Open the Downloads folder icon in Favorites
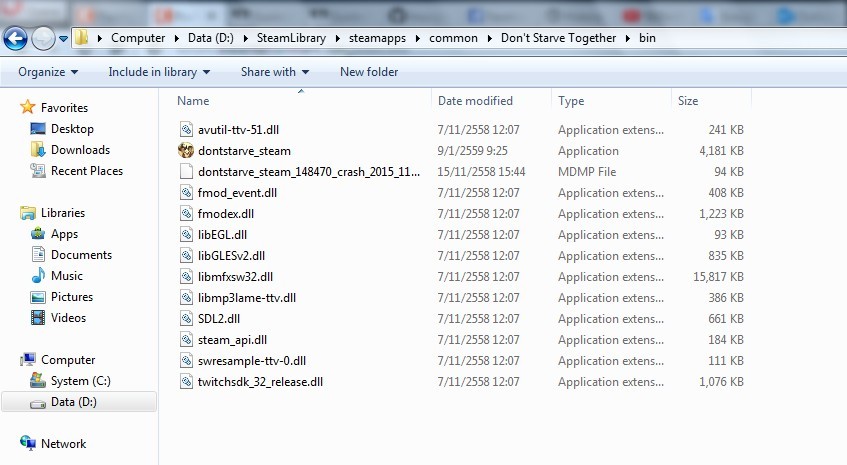This screenshot has height=465, width=847. point(38,150)
